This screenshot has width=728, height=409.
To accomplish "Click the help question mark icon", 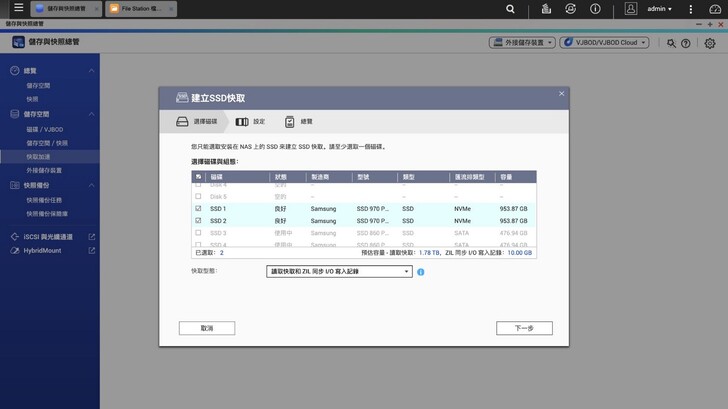I will [x=686, y=43].
